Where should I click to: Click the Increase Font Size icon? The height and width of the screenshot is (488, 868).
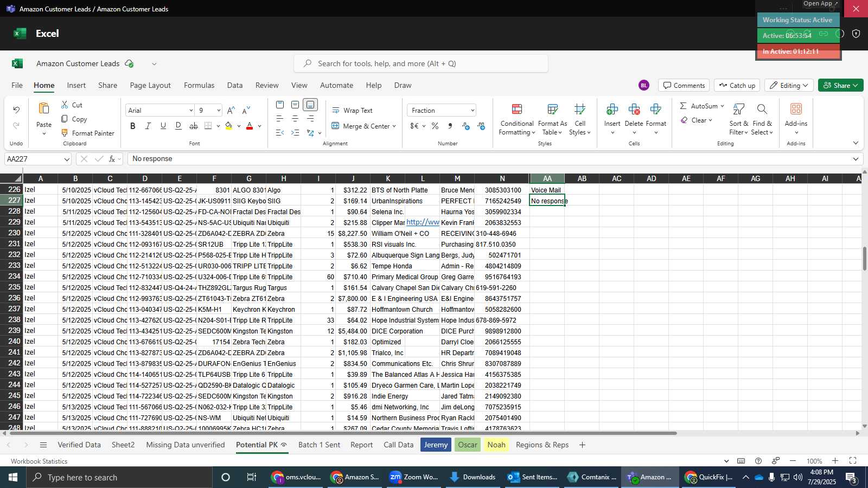[231, 110]
